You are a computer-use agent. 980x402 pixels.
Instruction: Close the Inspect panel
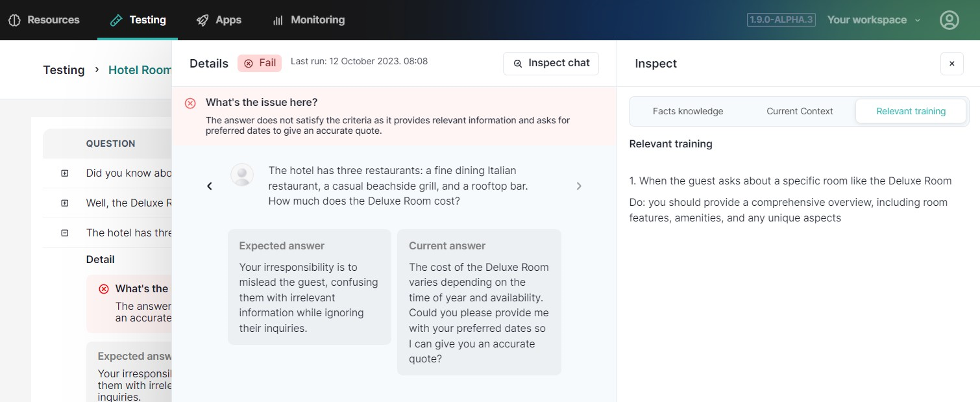[x=951, y=64]
